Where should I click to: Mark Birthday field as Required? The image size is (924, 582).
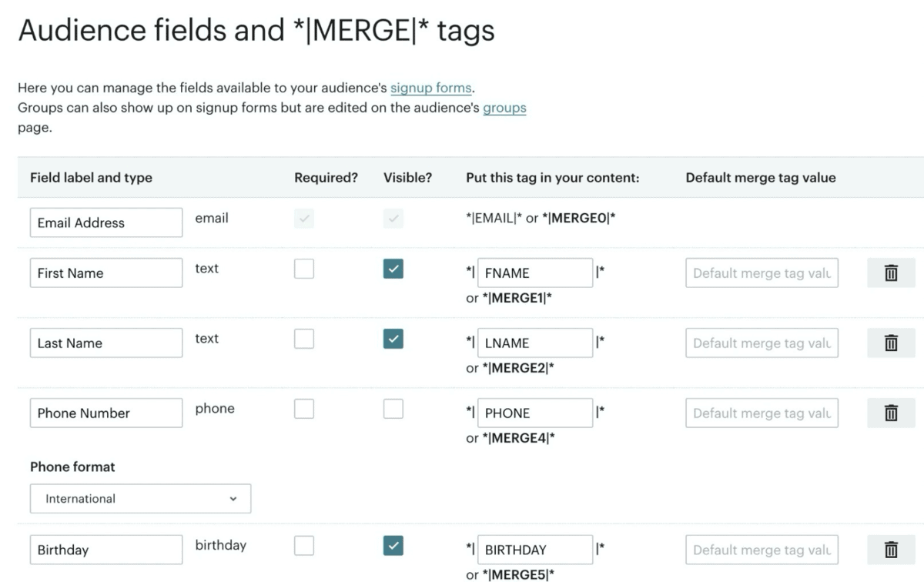[x=304, y=546]
